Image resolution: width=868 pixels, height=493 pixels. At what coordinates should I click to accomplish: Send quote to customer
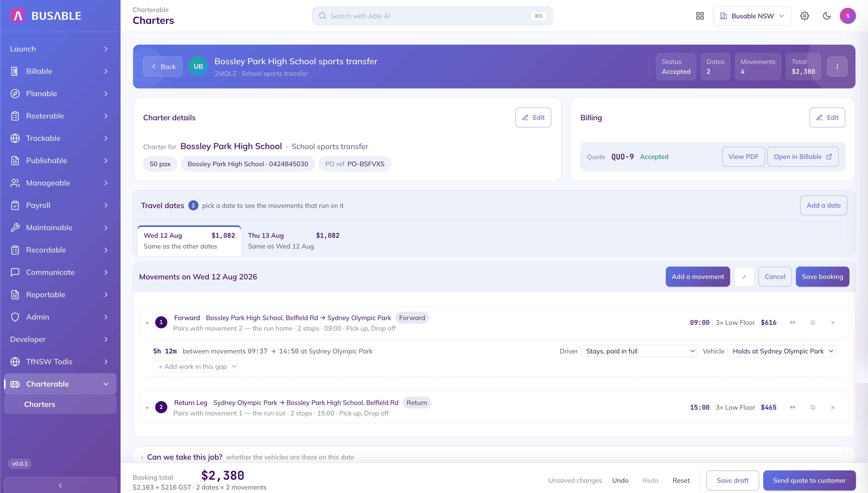tap(809, 480)
